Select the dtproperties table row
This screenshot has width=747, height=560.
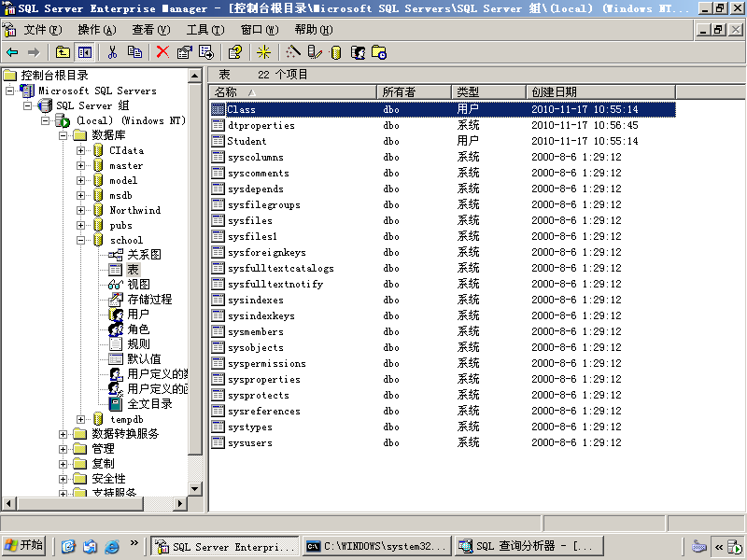(443, 125)
